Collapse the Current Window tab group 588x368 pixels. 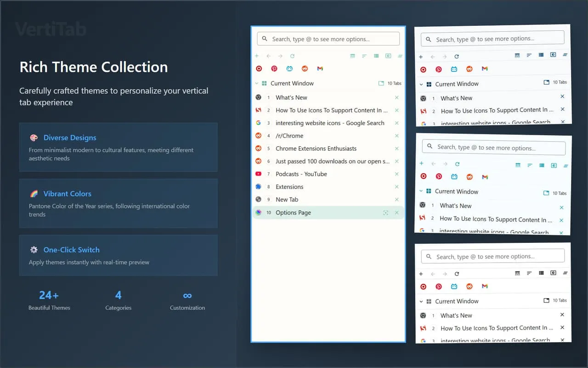(x=256, y=83)
